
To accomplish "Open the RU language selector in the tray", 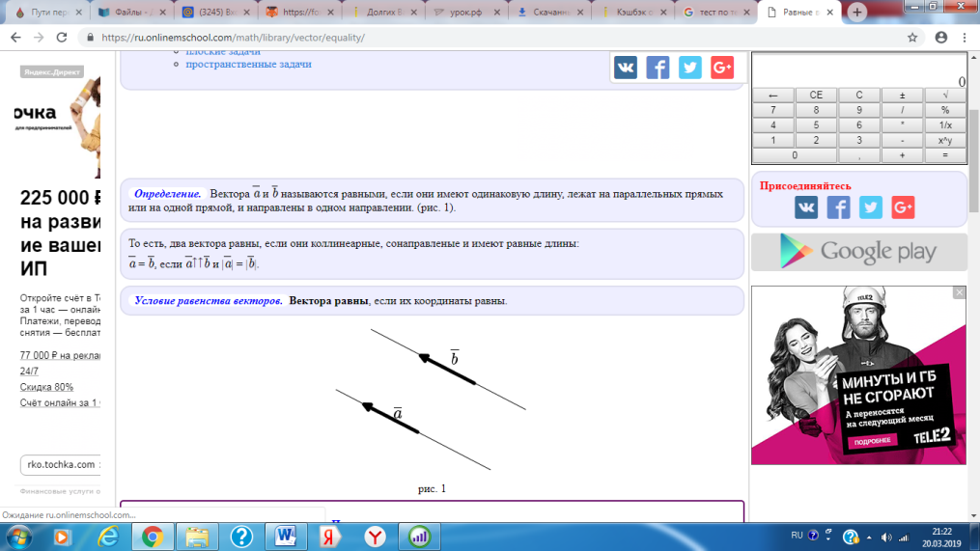I will click(797, 535).
